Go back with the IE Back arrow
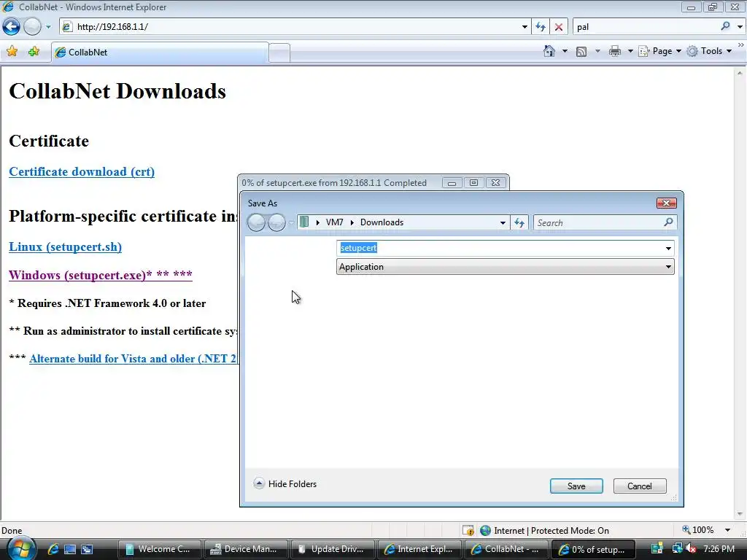 pyautogui.click(x=11, y=27)
